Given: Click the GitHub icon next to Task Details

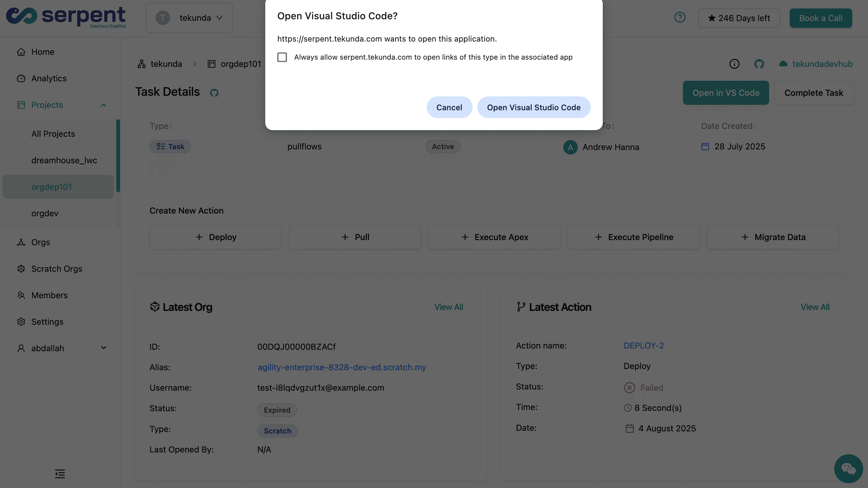Looking at the screenshot, I should (x=214, y=92).
